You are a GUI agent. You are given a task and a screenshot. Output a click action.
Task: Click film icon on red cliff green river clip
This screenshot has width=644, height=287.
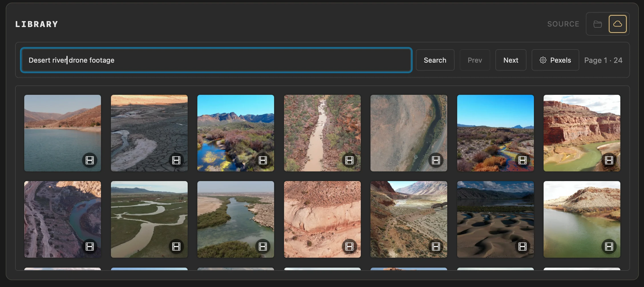click(609, 160)
